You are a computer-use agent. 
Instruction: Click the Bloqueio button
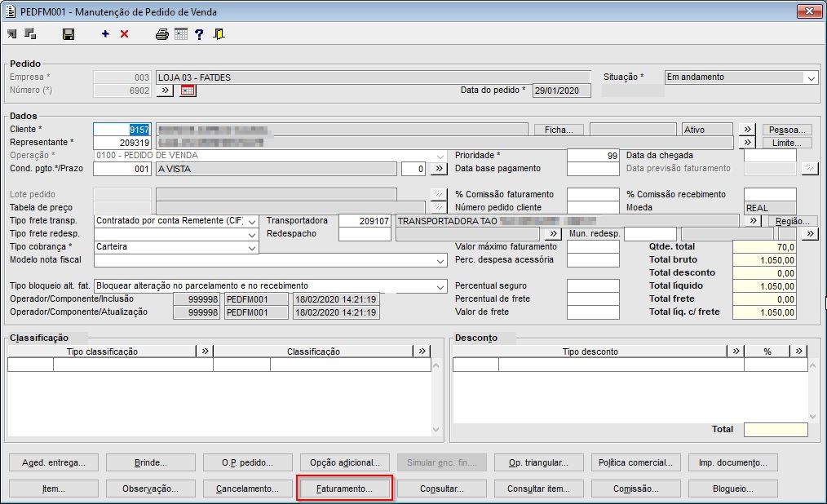click(x=732, y=489)
